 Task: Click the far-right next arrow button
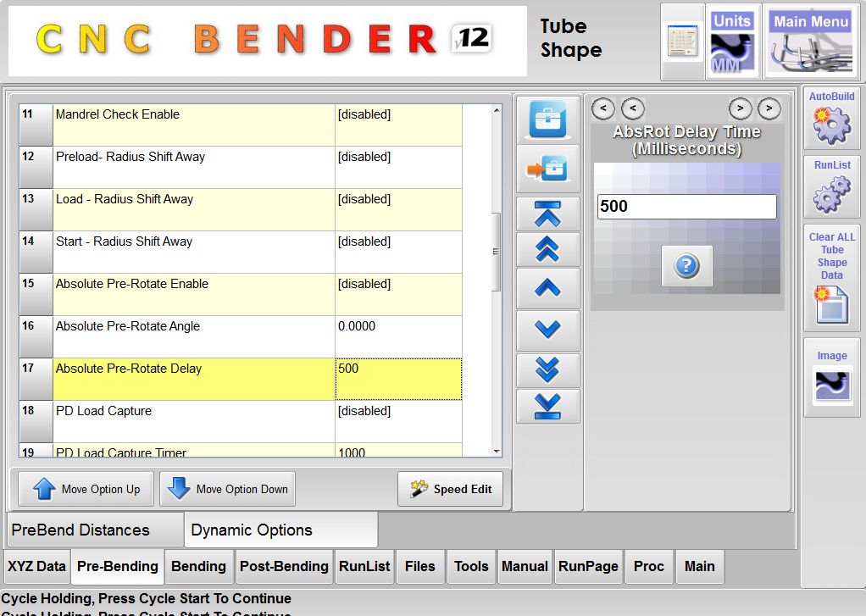[769, 108]
